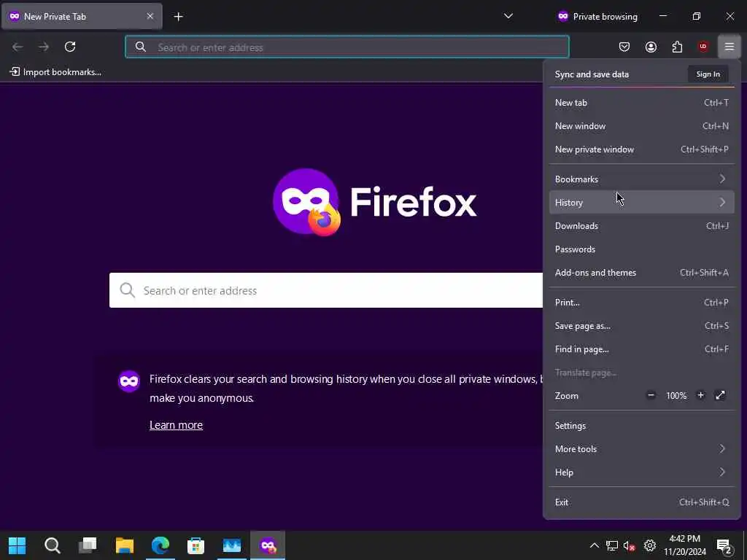Choose New private window from menu
Viewport: 747px width, 560px height.
pos(642,149)
